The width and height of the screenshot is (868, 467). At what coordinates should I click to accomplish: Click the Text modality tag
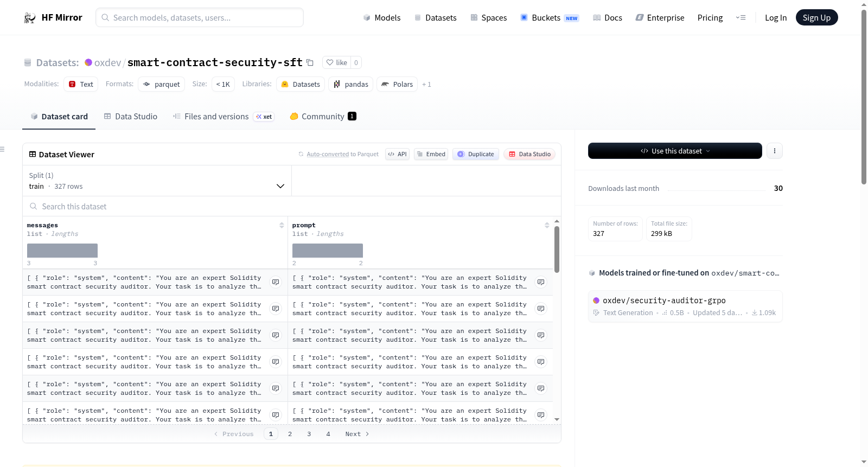pyautogui.click(x=81, y=84)
